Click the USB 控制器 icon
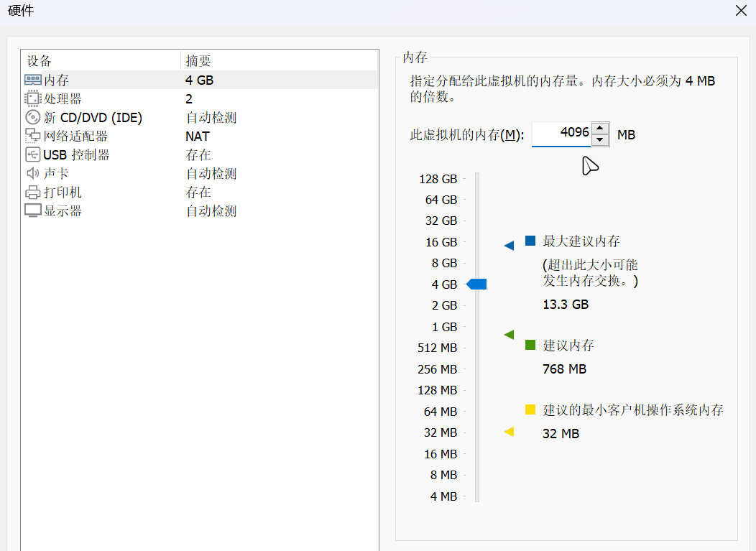Image resolution: width=756 pixels, height=551 pixels. [x=33, y=154]
